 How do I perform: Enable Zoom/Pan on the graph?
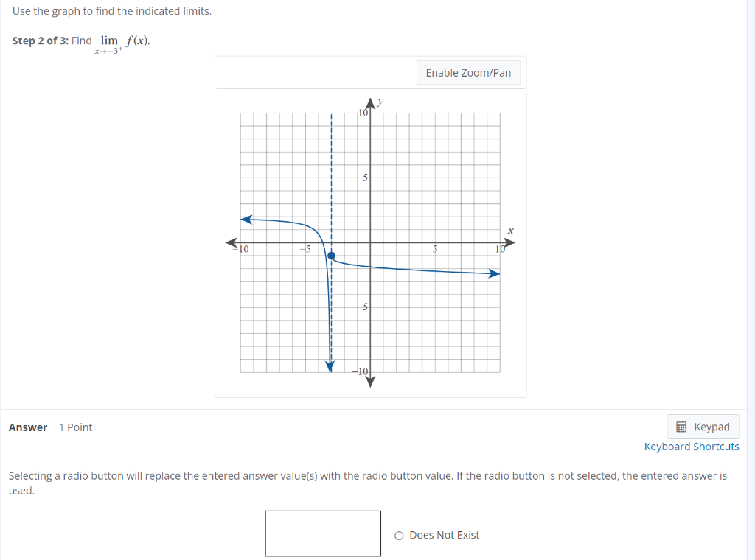point(468,72)
